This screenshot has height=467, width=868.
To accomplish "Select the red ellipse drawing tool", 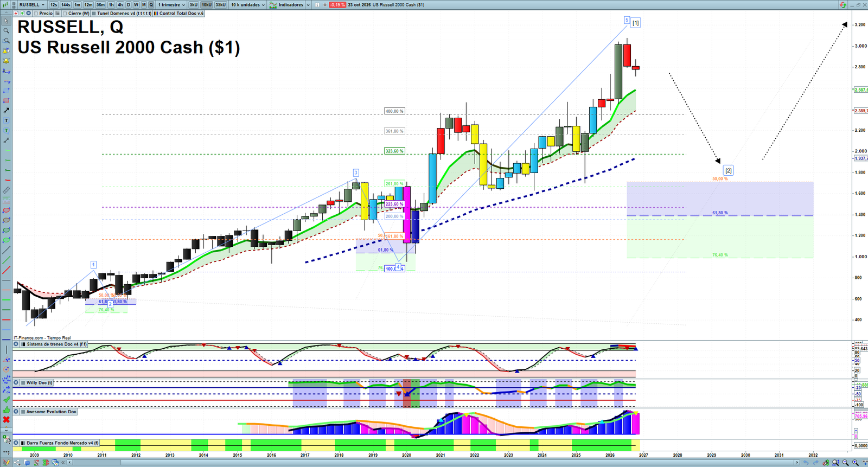I will point(6,210).
